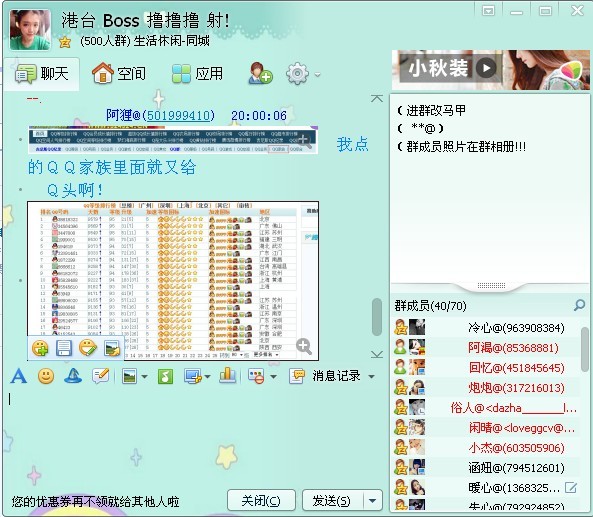Click the zoom plus on the small banner image
The image size is (593, 517).
pos(305,141)
